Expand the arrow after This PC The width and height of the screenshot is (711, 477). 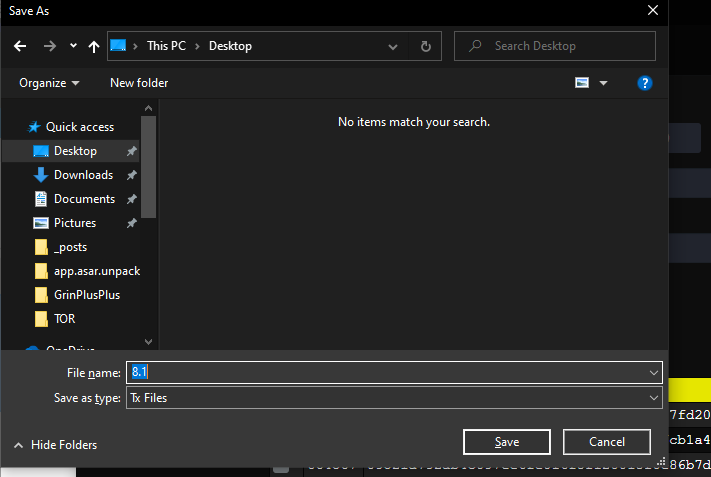(x=197, y=46)
